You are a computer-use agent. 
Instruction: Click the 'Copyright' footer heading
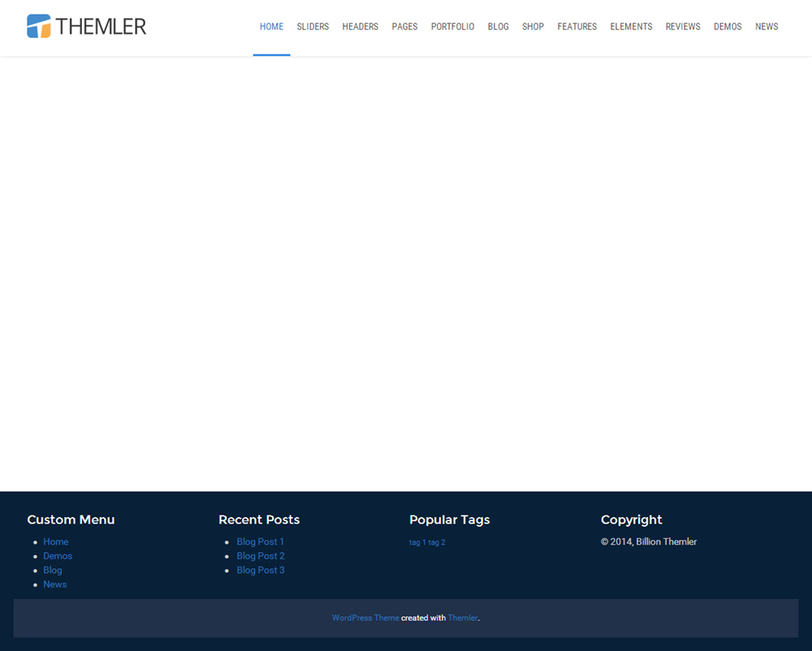[x=631, y=520]
